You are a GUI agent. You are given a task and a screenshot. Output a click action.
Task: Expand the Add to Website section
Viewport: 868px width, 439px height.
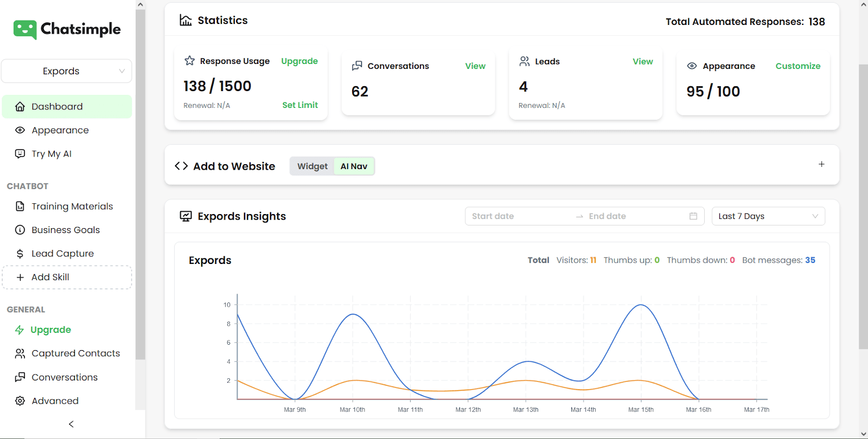click(x=821, y=164)
